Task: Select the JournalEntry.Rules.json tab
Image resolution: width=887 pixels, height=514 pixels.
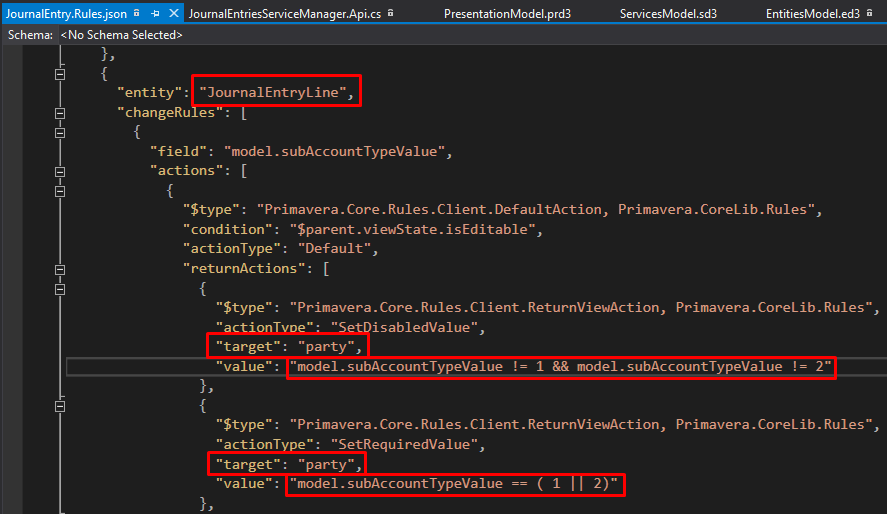Action: pos(66,14)
